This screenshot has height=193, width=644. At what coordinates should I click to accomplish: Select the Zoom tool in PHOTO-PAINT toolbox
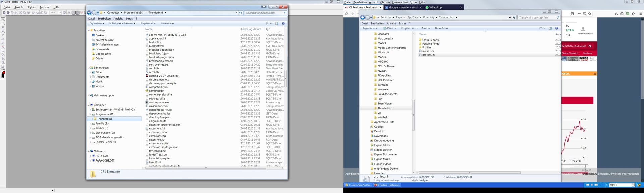point(3,31)
